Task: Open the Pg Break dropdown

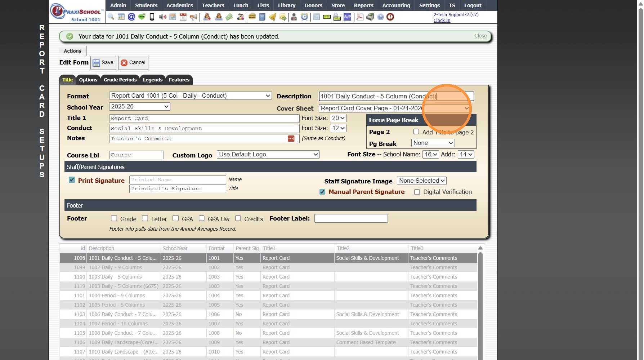Action: point(433,143)
